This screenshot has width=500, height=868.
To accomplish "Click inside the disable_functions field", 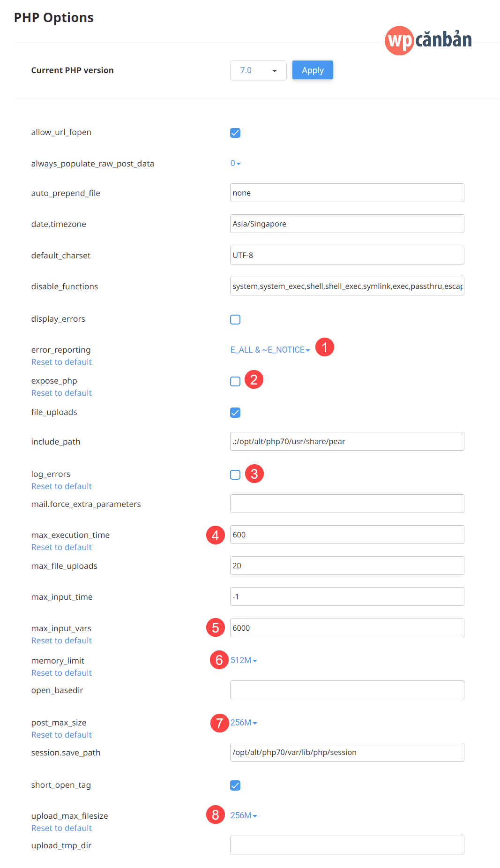I will (347, 286).
